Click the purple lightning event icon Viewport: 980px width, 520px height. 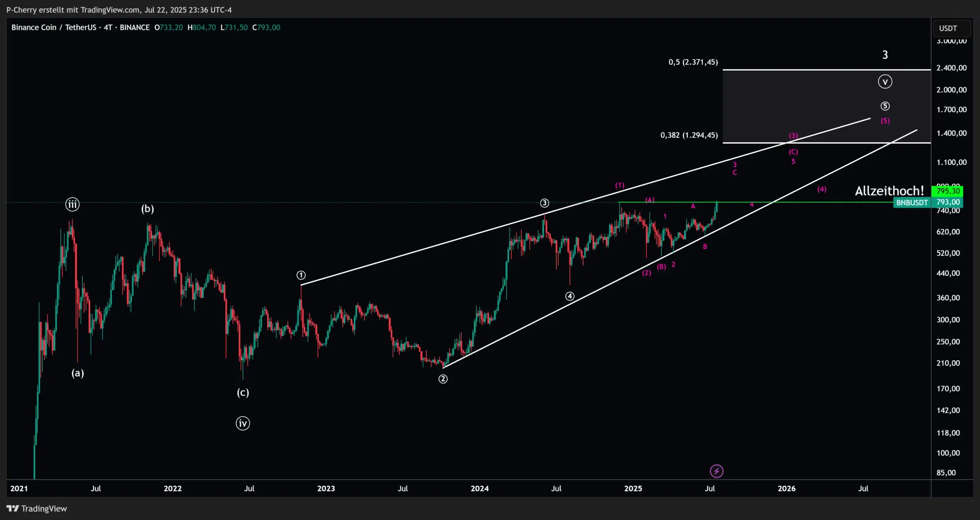click(x=716, y=471)
